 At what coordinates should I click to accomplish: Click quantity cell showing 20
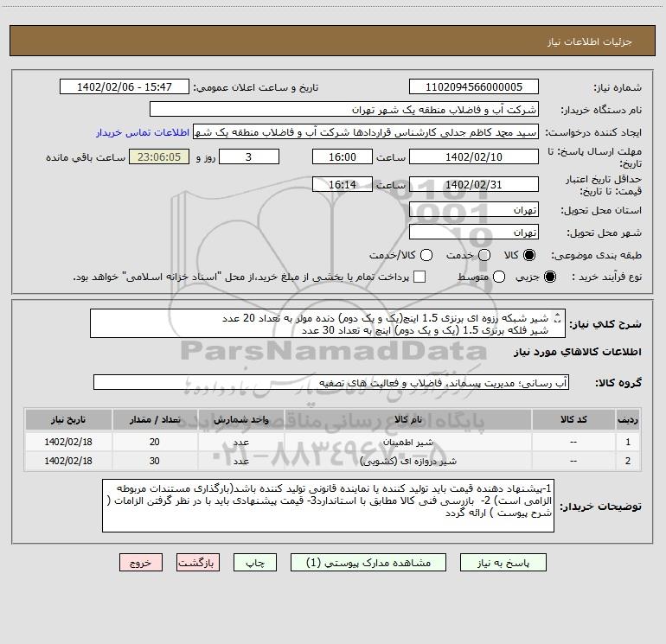[x=155, y=442]
